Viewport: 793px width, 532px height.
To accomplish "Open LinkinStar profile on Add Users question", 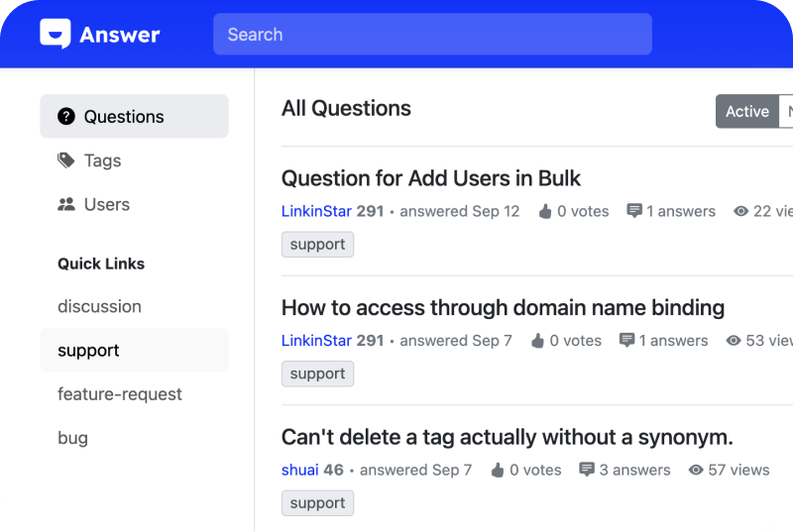I will [318, 211].
